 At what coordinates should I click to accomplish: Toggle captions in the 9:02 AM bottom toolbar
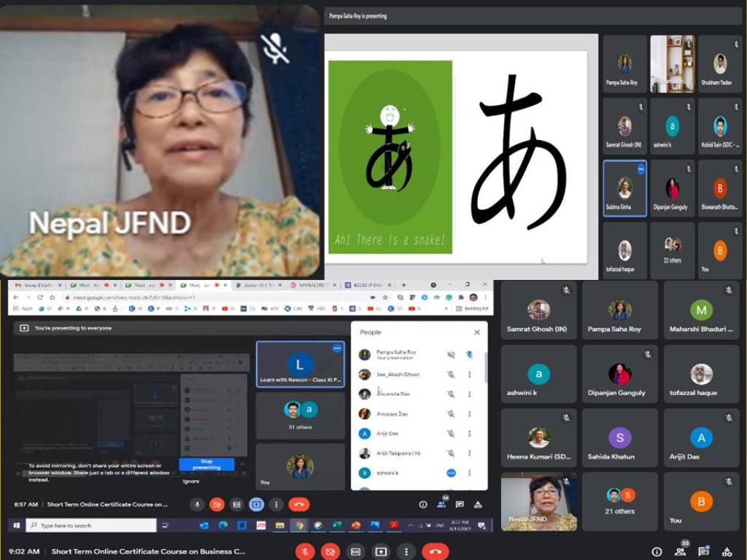355,552
